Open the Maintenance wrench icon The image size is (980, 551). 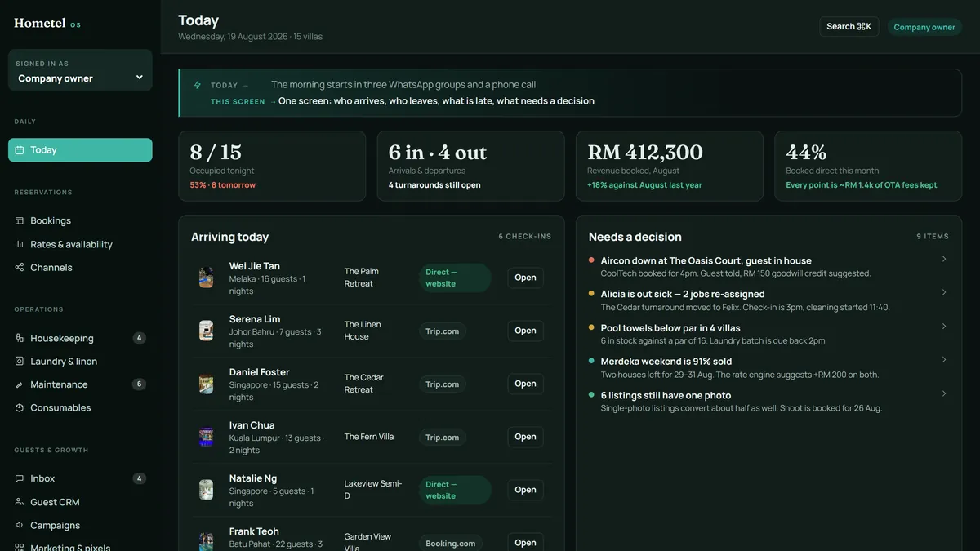tap(20, 384)
